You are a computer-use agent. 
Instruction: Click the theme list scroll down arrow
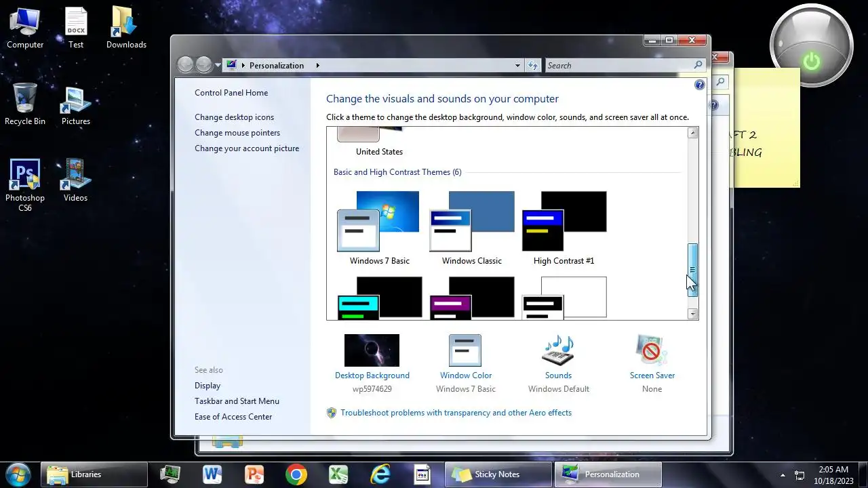692,314
